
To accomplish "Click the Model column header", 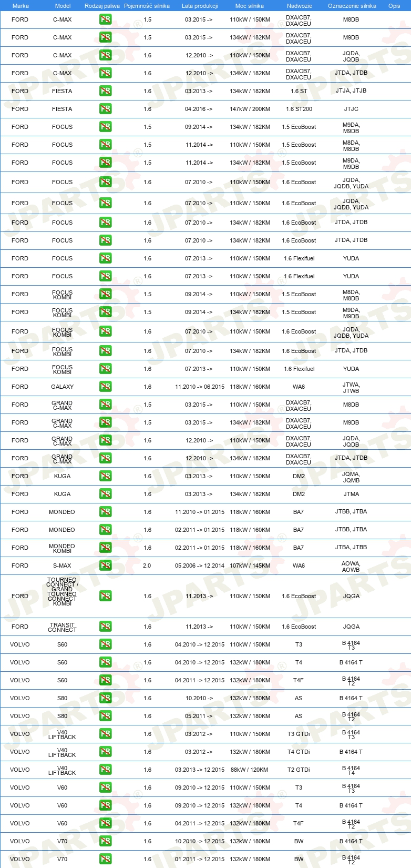I will 63,6.
